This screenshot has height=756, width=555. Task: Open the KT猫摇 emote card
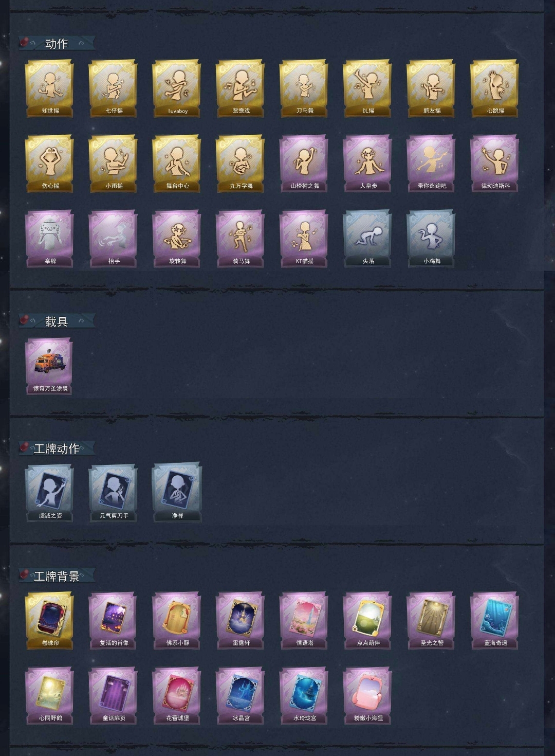pos(304,239)
